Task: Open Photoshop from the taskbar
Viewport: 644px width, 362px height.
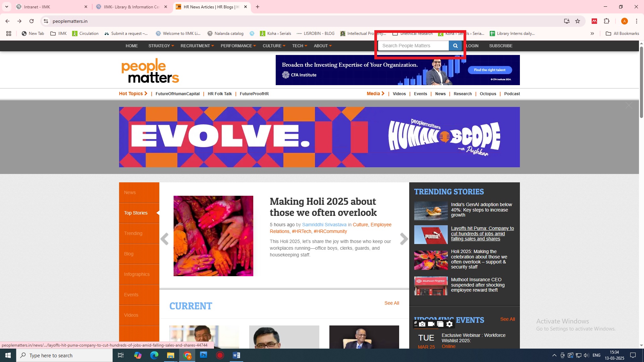Action: 204,355
